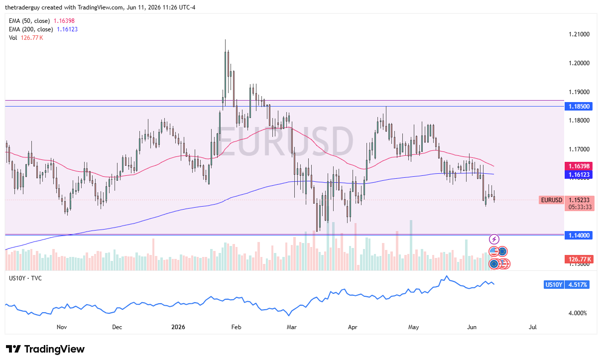Click the May label on the time axis

pyautogui.click(x=413, y=327)
